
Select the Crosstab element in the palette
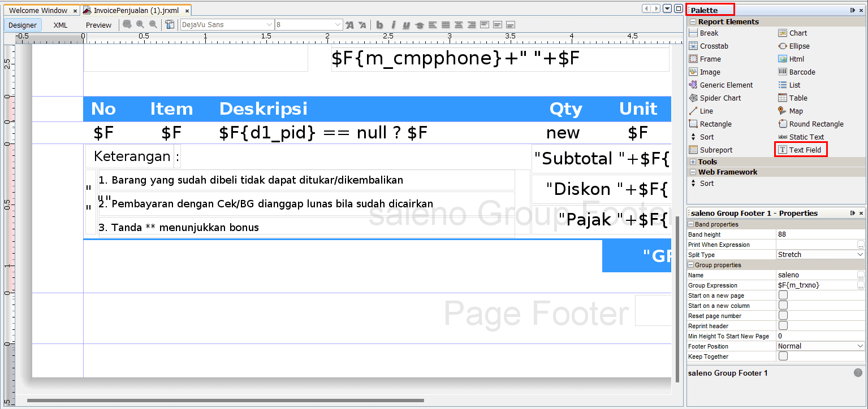coord(714,46)
